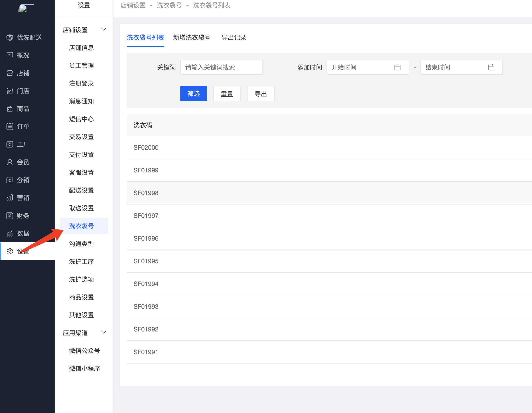
Task: Open the 数据 data chart icon
Action: [x=10, y=233]
